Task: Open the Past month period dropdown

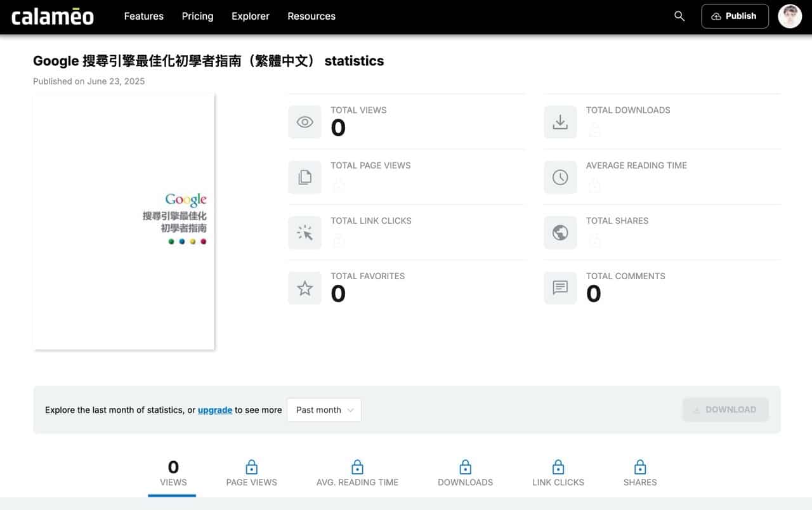Action: click(324, 410)
